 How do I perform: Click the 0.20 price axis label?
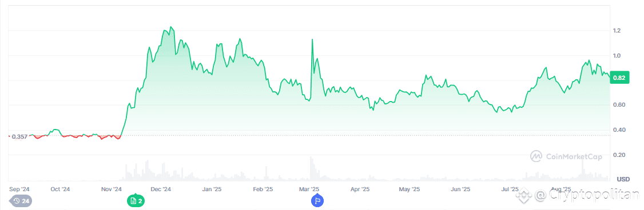coord(617,155)
